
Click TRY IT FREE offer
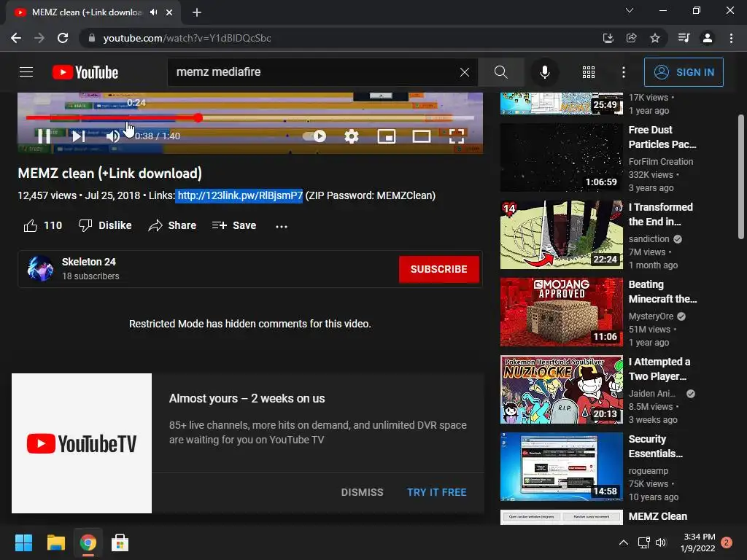(437, 492)
